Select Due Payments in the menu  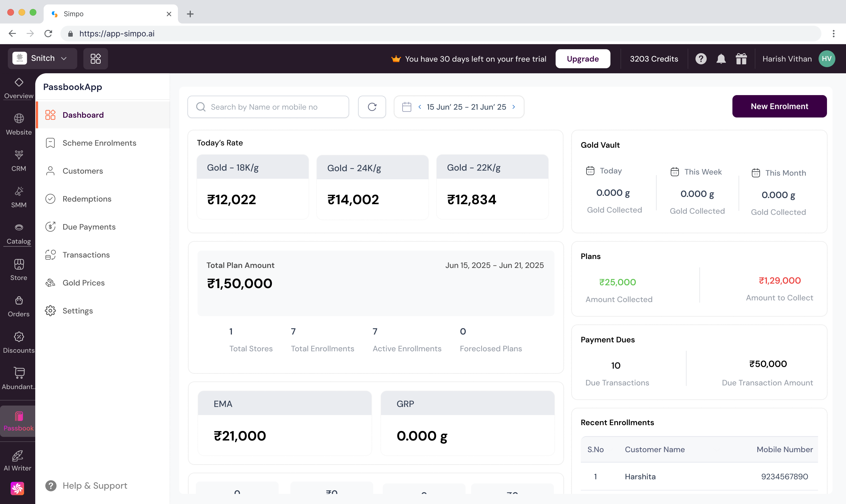(x=89, y=227)
